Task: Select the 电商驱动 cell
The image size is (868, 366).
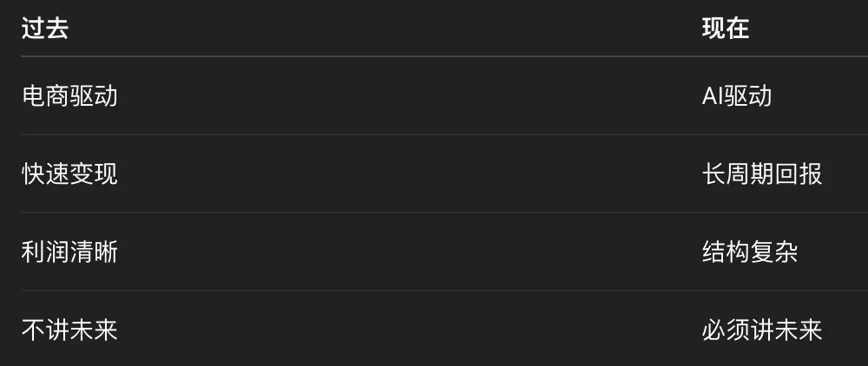Action: [69, 95]
